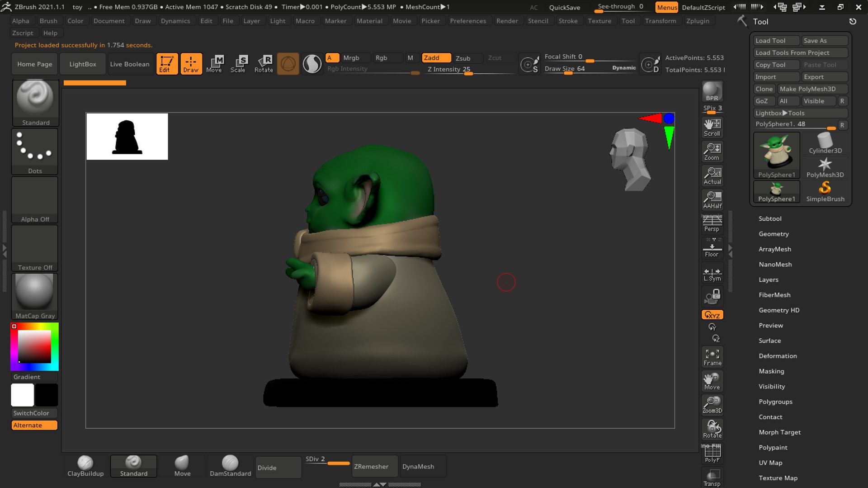Viewport: 868px width, 488px height.
Task: Click the LightBox button
Action: (x=83, y=64)
